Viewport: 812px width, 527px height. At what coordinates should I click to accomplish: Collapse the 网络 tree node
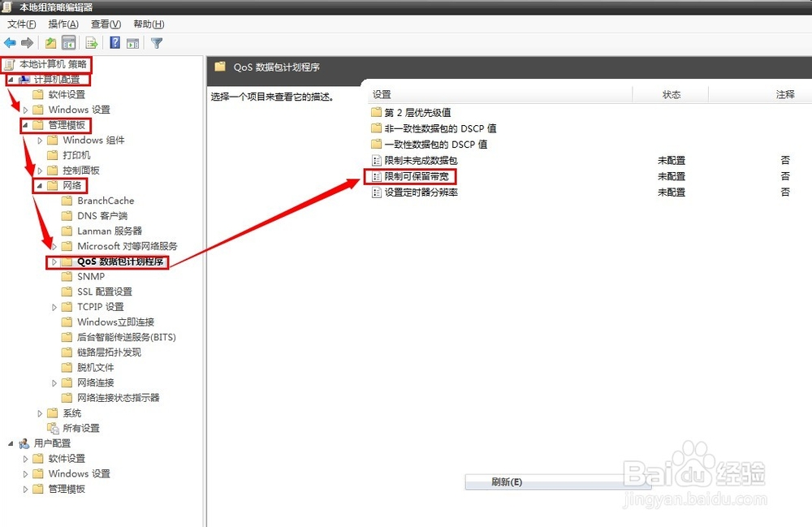(40, 185)
